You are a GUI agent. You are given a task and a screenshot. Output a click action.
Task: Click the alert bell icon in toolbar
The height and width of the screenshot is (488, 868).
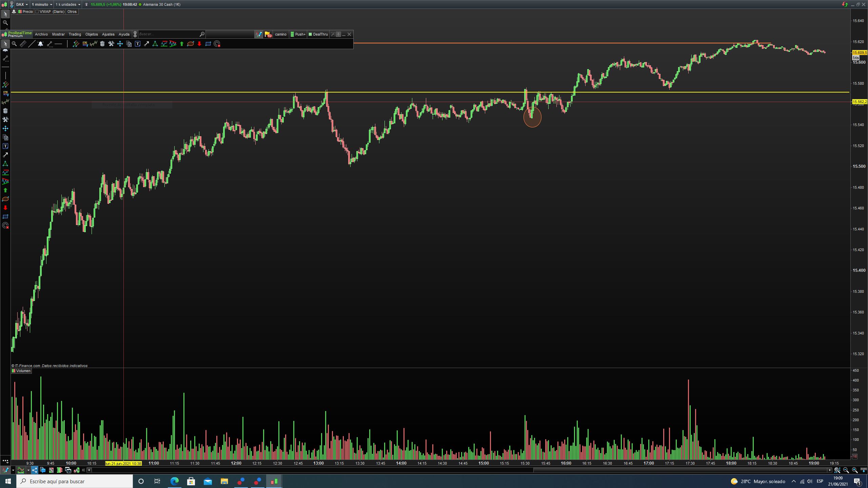40,44
